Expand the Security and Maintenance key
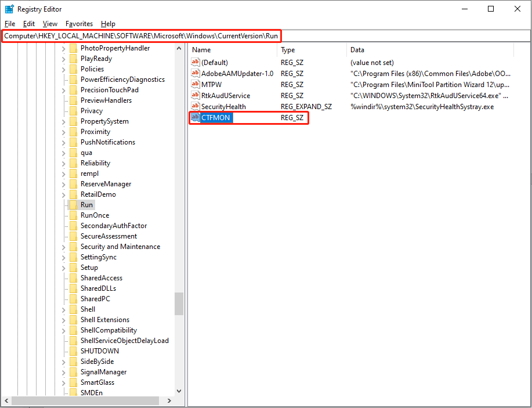 pos(63,247)
